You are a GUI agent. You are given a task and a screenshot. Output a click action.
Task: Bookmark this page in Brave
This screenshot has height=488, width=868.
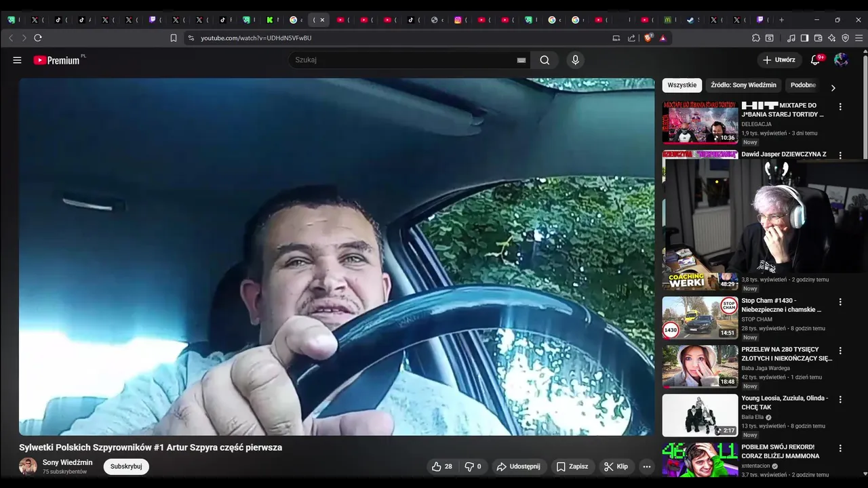click(174, 38)
